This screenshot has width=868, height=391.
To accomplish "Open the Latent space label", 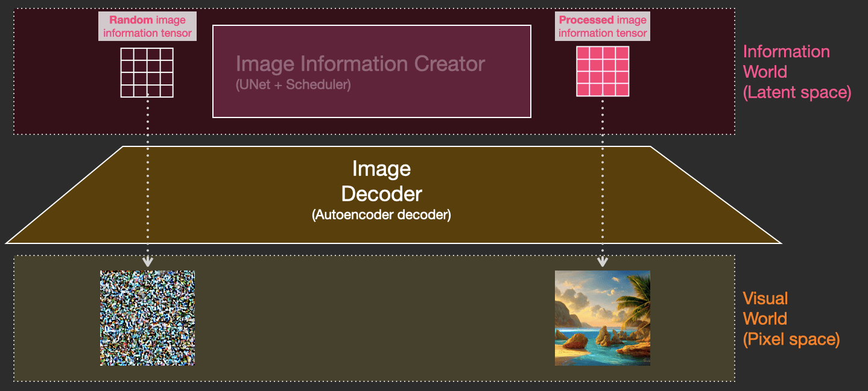I will tap(796, 92).
